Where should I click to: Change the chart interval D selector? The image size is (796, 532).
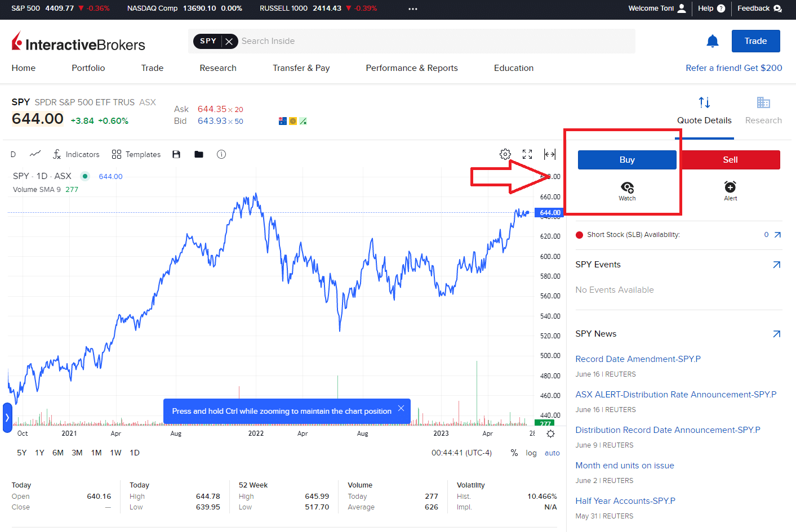coord(13,154)
